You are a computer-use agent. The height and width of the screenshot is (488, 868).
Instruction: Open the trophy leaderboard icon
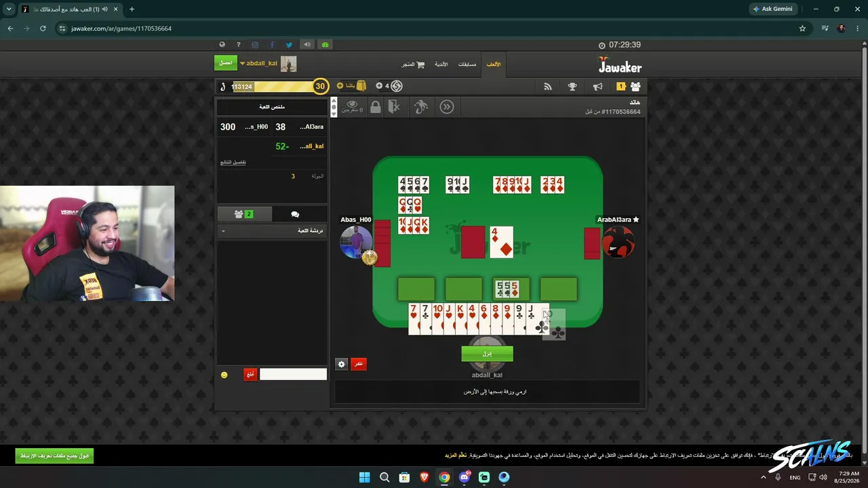pos(572,87)
